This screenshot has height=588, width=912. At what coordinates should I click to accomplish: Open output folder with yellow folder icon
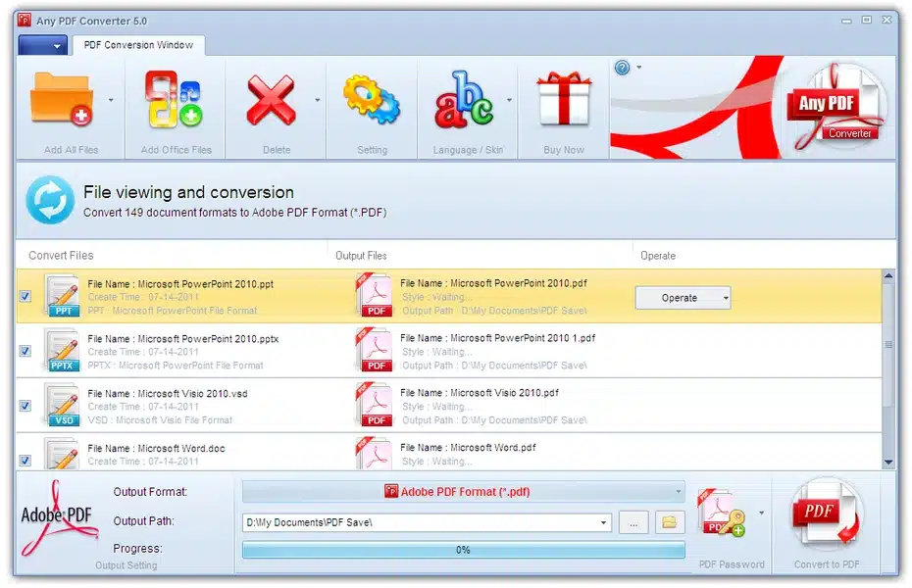pos(670,522)
